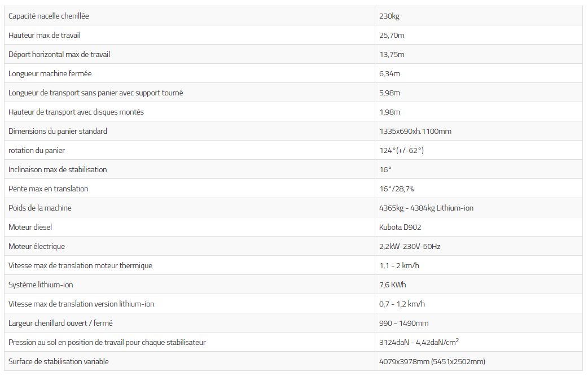Screen dimensions: 588x376
Task: Select 'Hauteur max de travail' row label
Action: [x=45, y=35]
